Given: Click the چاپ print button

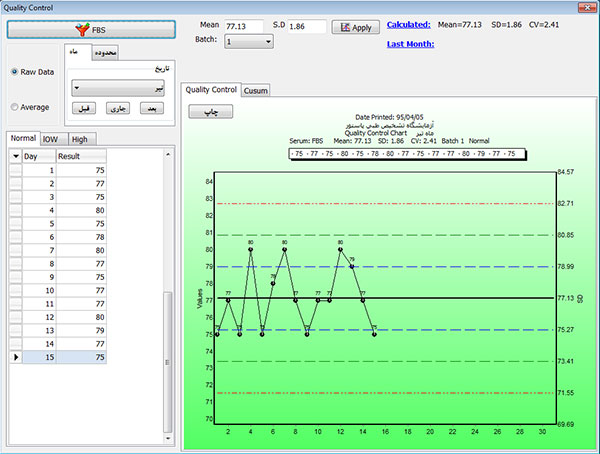Looking at the screenshot, I should (210, 112).
